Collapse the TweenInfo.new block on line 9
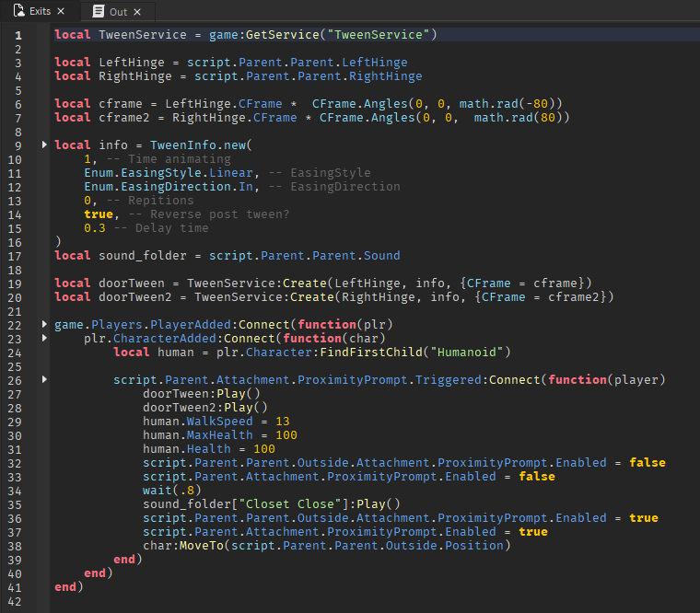The height and width of the screenshot is (613, 700). point(44,145)
